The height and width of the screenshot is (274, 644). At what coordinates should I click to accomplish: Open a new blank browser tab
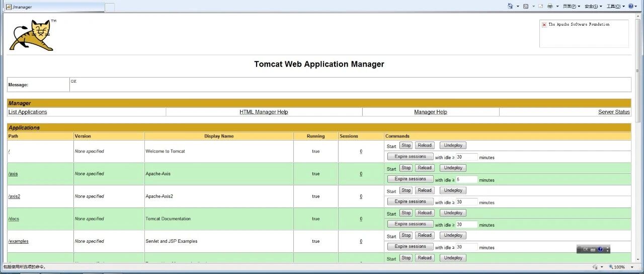[x=109, y=7]
